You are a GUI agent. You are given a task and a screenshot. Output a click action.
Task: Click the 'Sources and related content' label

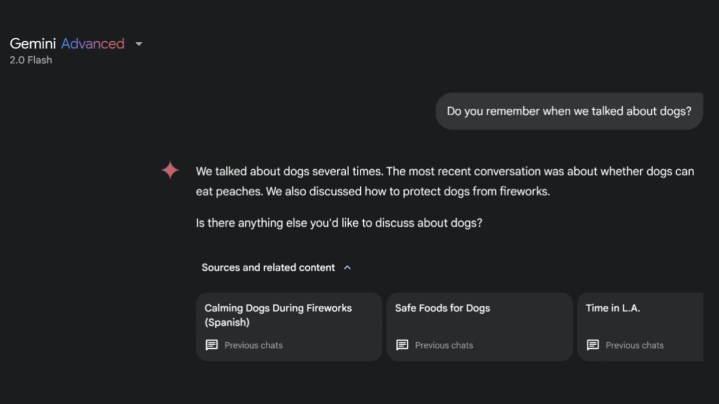pos(269,268)
